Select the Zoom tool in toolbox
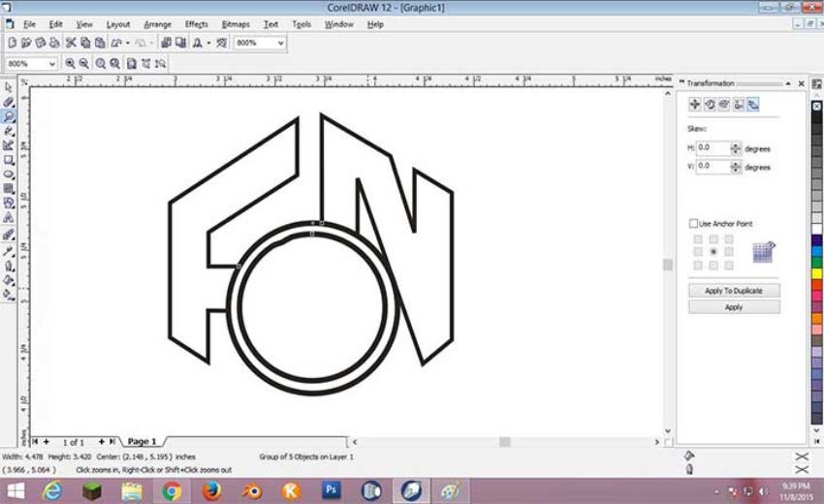 click(x=9, y=116)
